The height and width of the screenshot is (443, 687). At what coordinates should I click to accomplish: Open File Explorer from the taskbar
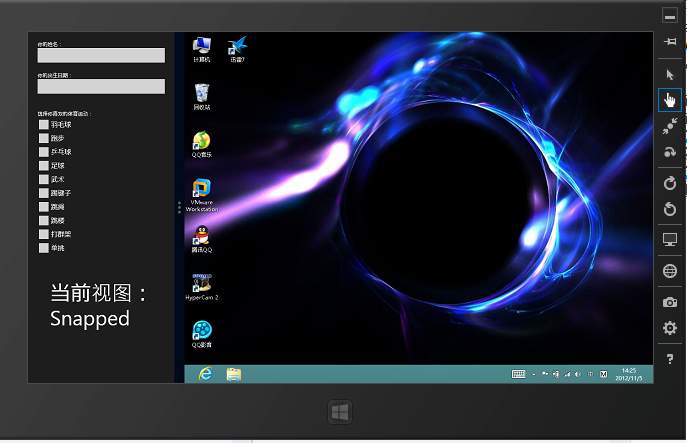pos(234,374)
